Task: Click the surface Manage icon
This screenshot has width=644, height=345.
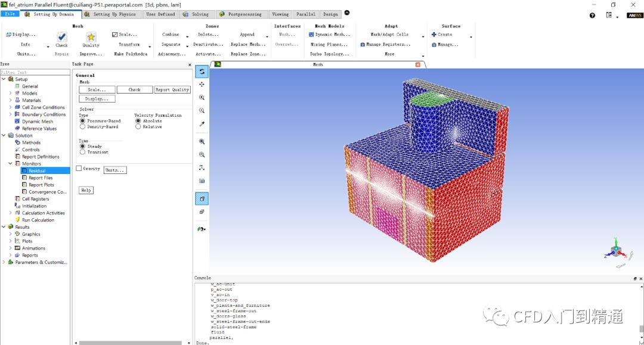Action: 434,44
